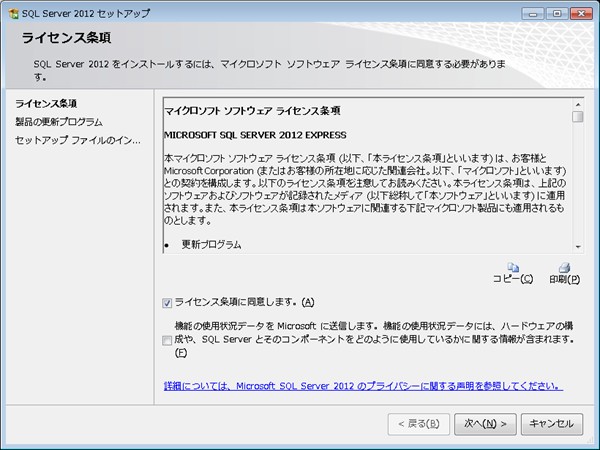Click the < 戻る(B) button

click(x=419, y=424)
